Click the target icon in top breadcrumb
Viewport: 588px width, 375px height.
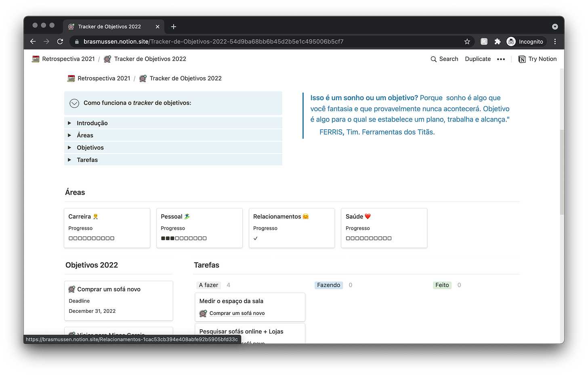point(107,59)
